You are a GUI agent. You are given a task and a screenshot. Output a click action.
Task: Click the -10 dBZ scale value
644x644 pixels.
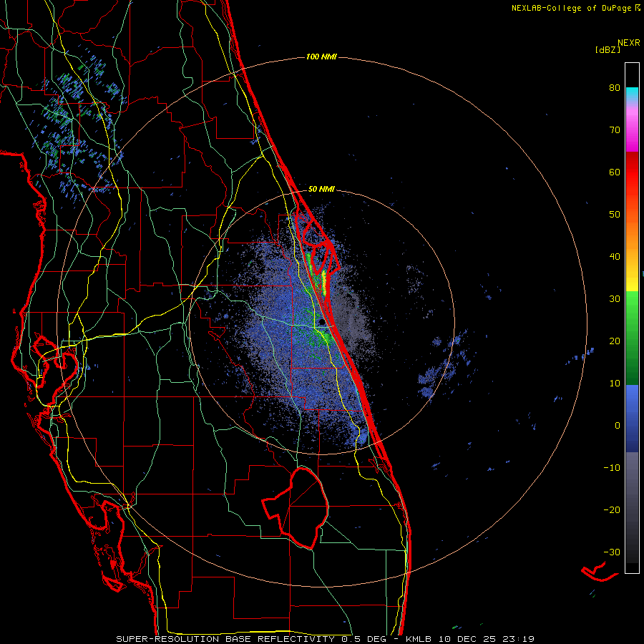coord(612,468)
